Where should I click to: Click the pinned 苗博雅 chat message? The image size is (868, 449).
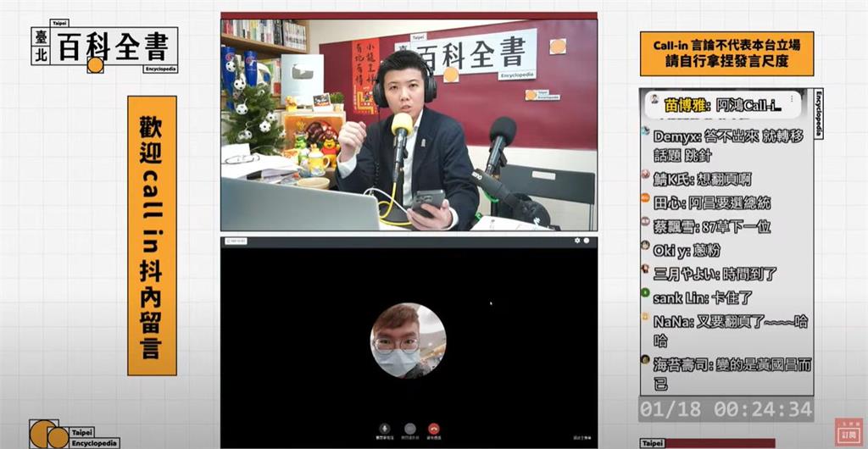coord(725,105)
